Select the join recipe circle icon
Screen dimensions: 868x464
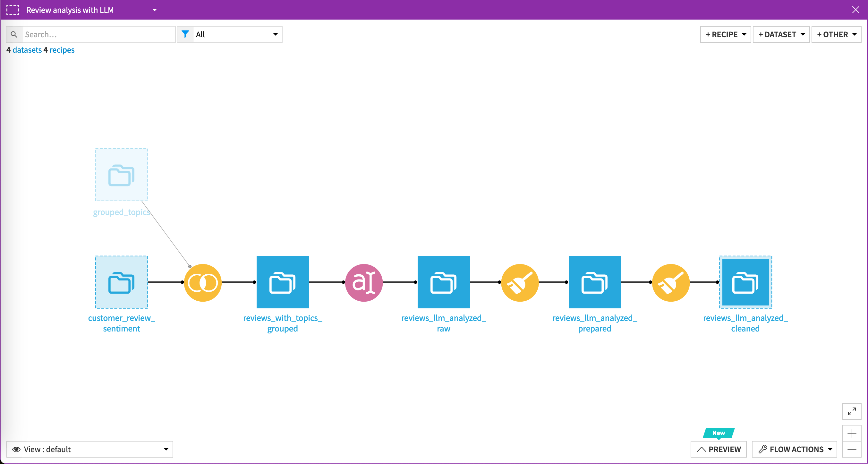click(x=202, y=282)
